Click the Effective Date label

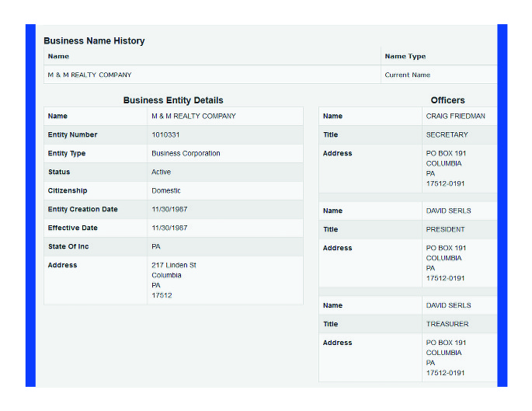pyautogui.click(x=75, y=228)
